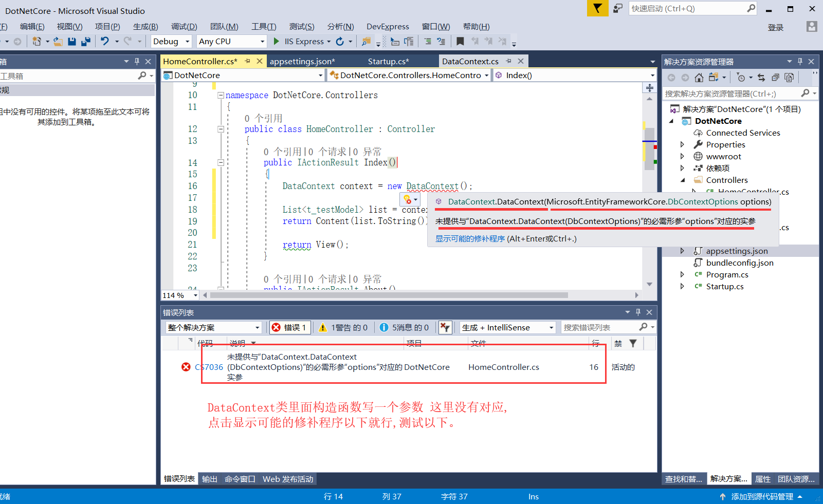
Task: Click the editor vertical scrollbar down arrow
Action: [650, 284]
